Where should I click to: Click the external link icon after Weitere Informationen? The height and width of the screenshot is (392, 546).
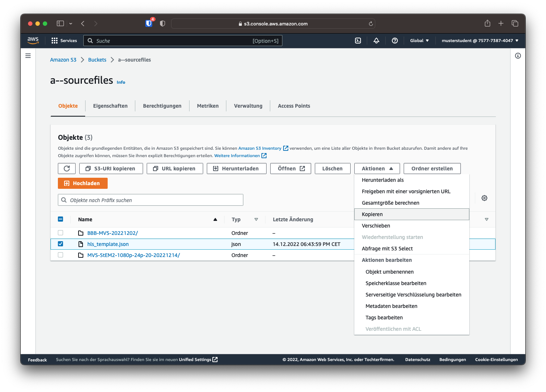click(x=264, y=156)
